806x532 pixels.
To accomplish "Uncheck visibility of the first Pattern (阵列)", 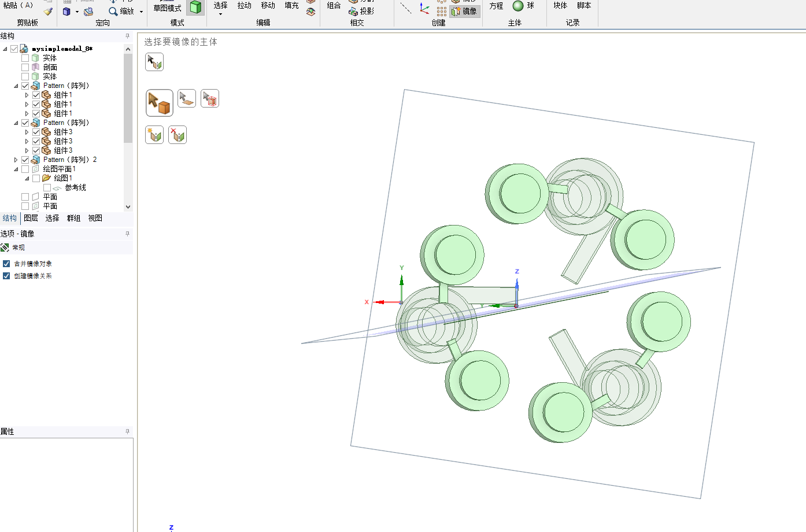I will pyautogui.click(x=25, y=85).
